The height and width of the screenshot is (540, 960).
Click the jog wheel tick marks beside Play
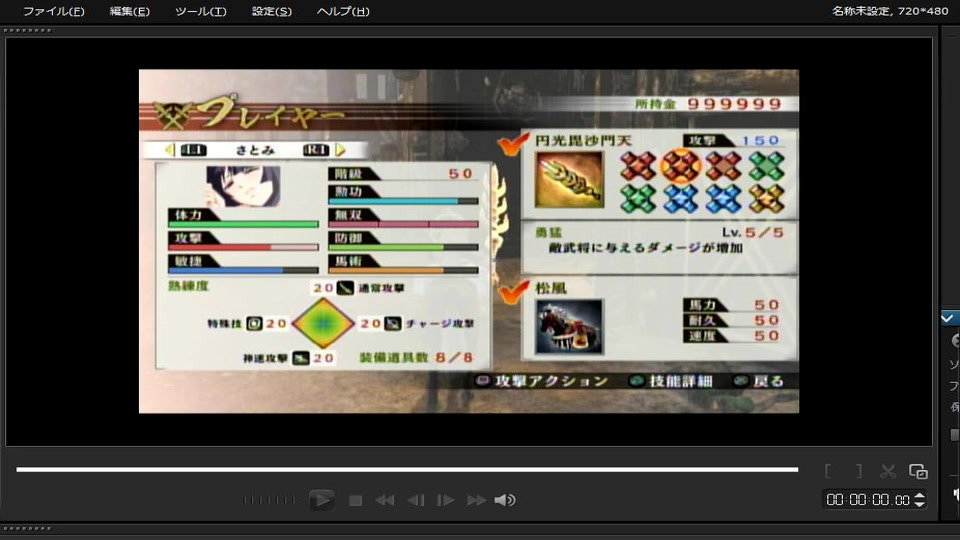click(269, 500)
